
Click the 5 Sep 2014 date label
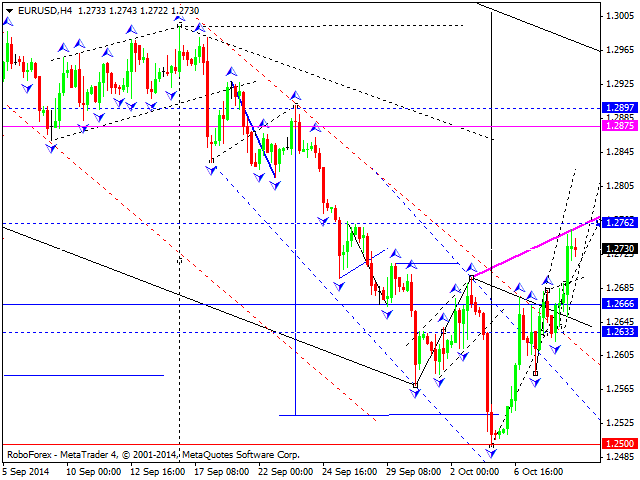27,470
